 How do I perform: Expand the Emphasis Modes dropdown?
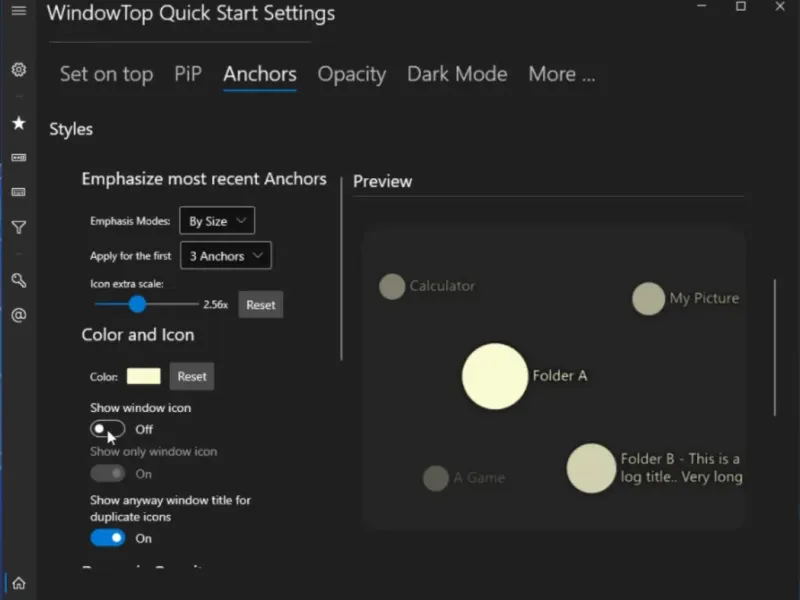point(217,221)
